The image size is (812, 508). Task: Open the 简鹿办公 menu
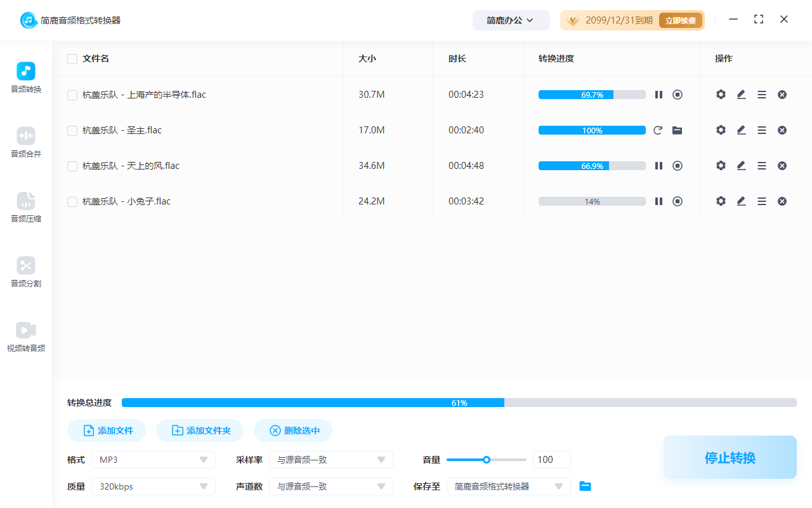511,20
